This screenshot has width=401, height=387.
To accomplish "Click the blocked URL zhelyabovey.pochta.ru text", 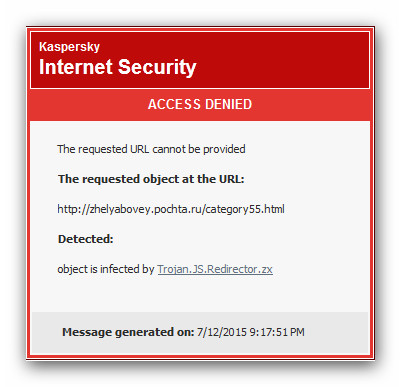I will (x=171, y=209).
